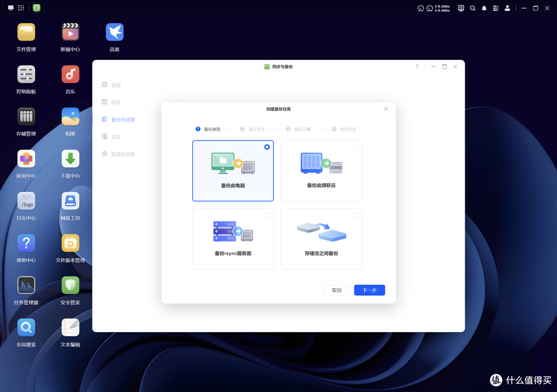Click the desktop view icon in top bar

click(11, 8)
